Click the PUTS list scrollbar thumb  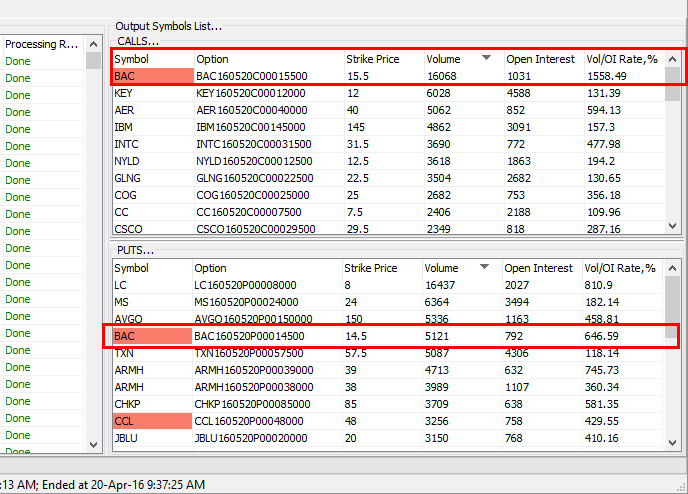[x=672, y=307]
